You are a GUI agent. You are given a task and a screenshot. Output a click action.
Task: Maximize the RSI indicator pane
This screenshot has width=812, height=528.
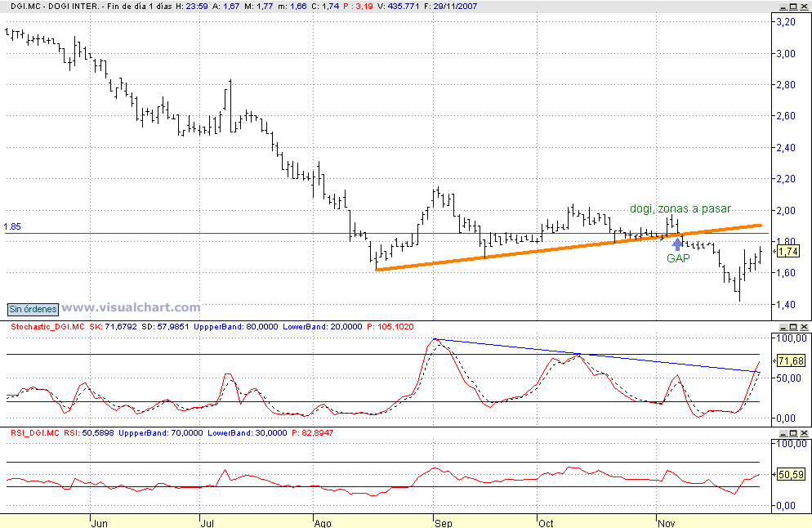[x=793, y=432]
